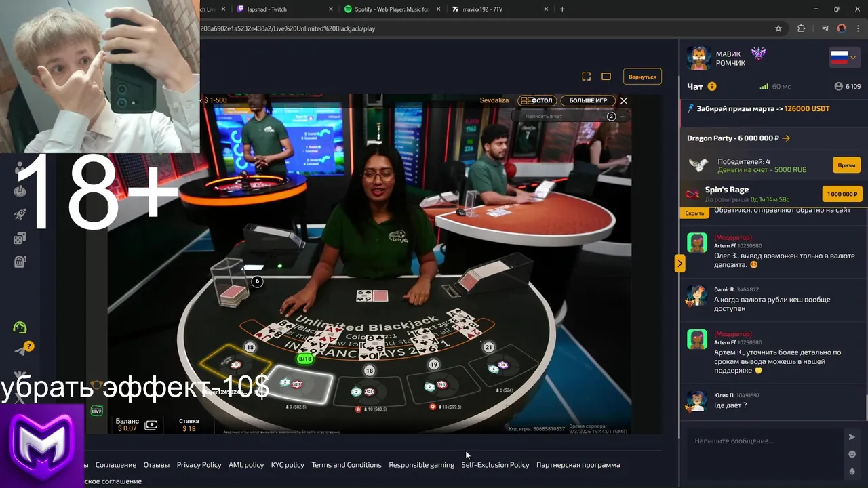Open the joystick games sidebar icon
The image size is (868, 488).
point(20,190)
